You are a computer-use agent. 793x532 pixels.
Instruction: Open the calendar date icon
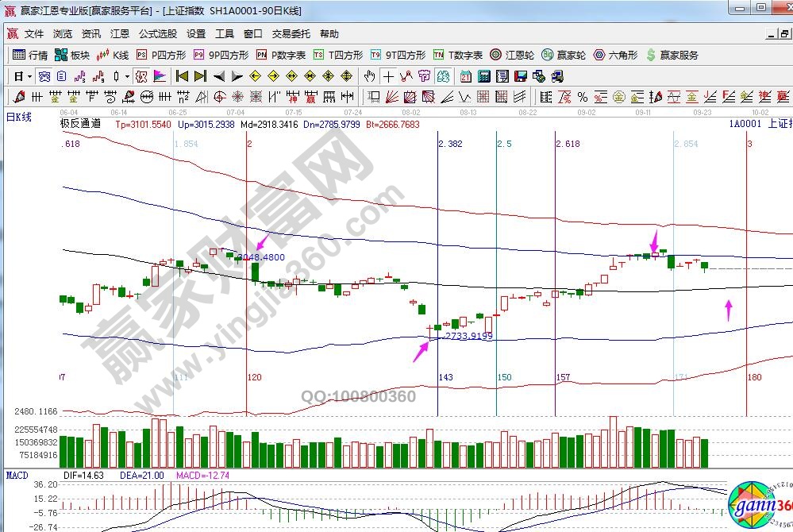(466, 76)
